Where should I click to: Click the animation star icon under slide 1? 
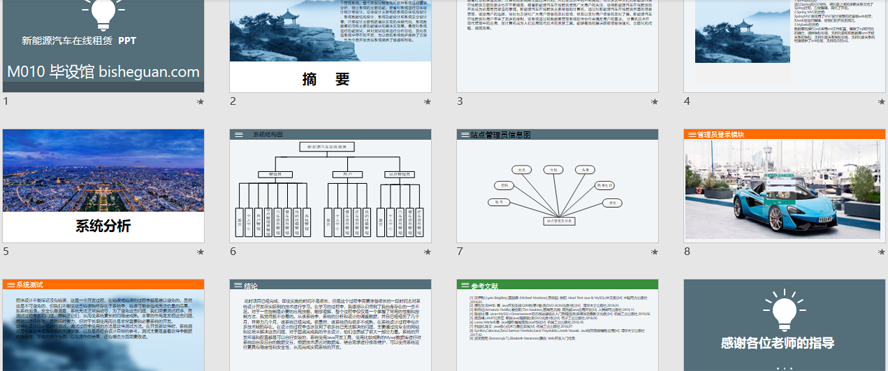pos(200,102)
